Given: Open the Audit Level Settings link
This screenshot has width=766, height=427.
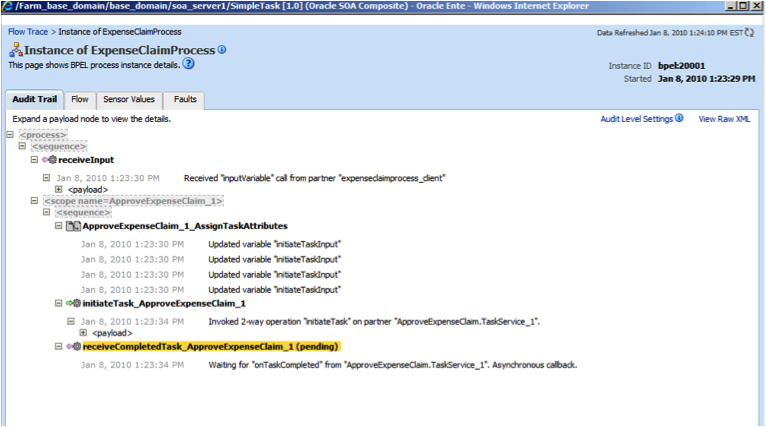Looking at the screenshot, I should coord(636,119).
